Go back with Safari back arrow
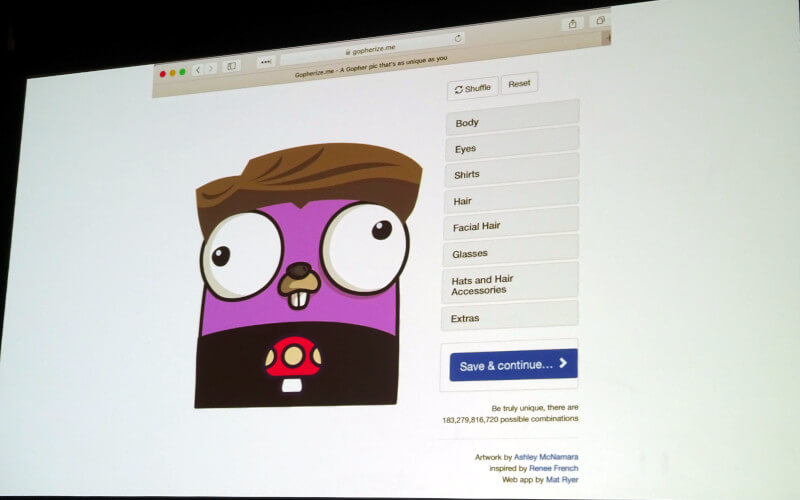Screen dimensions: 800x500 pyautogui.click(x=198, y=70)
